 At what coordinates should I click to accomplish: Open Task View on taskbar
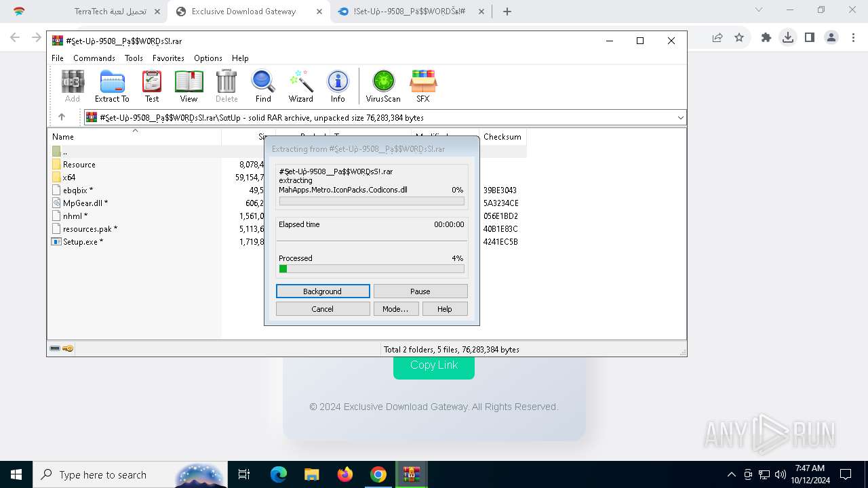[245, 474]
